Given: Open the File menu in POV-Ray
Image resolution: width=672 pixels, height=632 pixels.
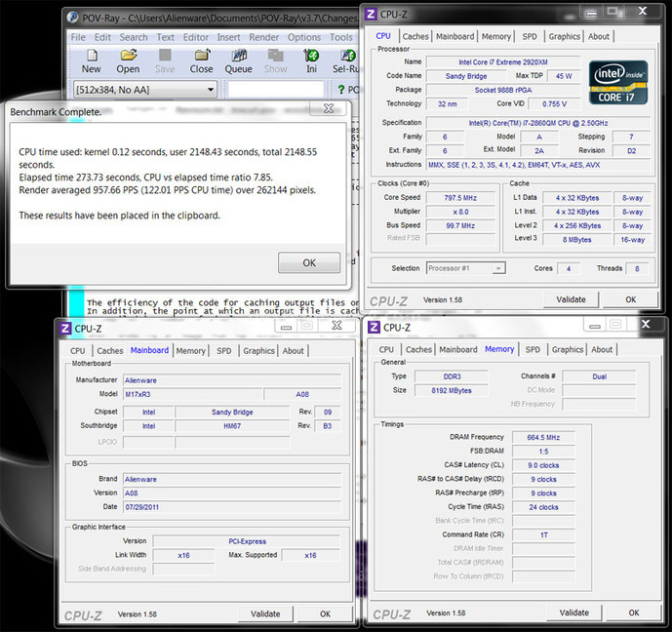Looking at the screenshot, I should click(78, 37).
